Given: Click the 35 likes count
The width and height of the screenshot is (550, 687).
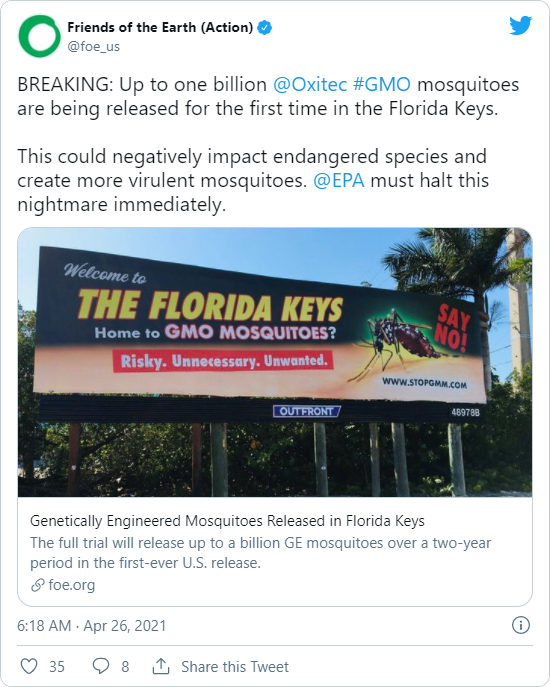Looking at the screenshot, I should 57,667.
